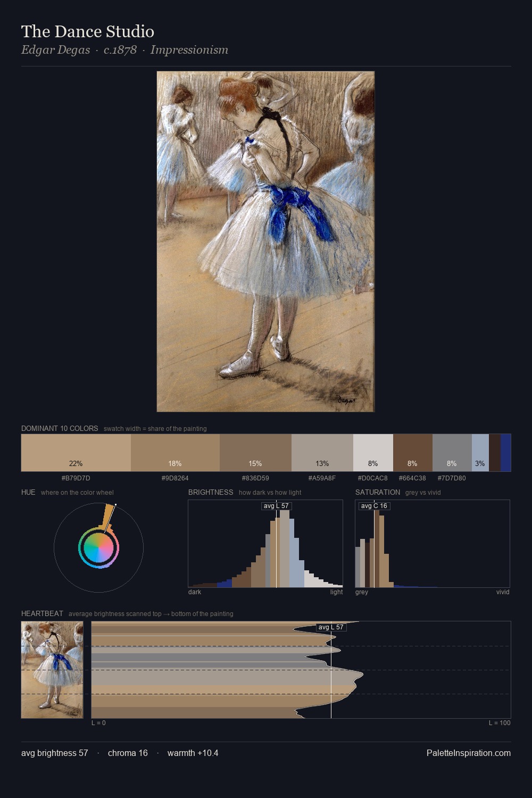532x798 pixels.
Task: Click 'avg L 57' marker in Heartbeat chart
Action: click(x=331, y=627)
